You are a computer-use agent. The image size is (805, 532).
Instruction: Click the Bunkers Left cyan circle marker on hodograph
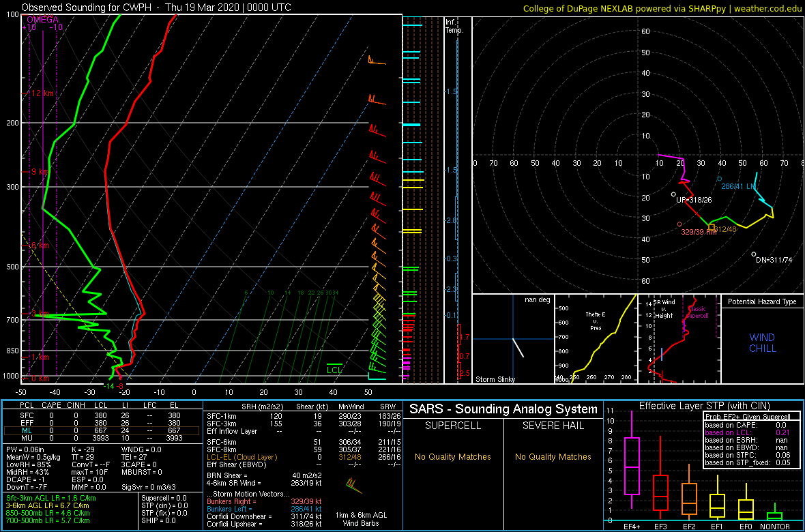(719, 179)
